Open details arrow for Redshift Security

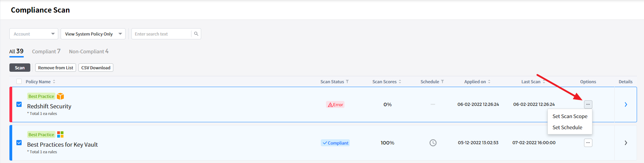point(626,104)
